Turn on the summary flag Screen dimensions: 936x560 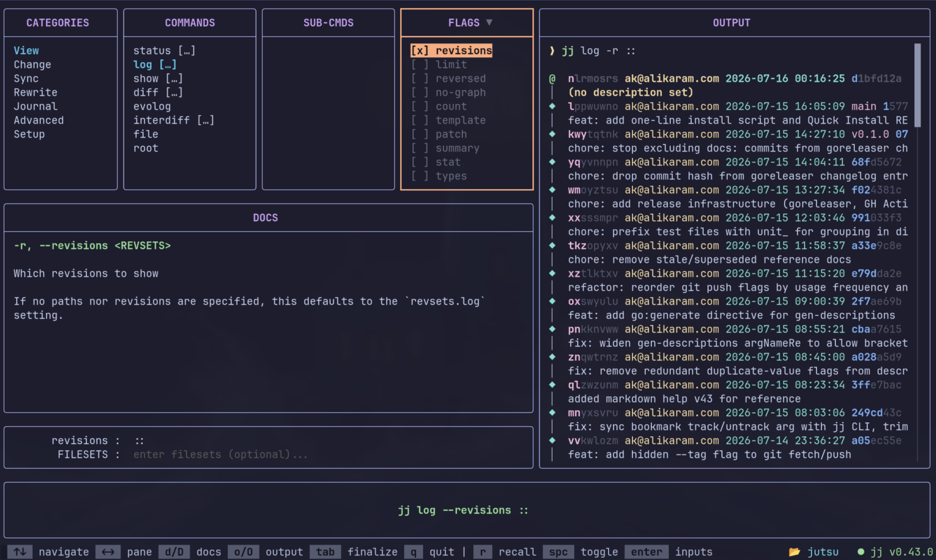click(x=420, y=148)
